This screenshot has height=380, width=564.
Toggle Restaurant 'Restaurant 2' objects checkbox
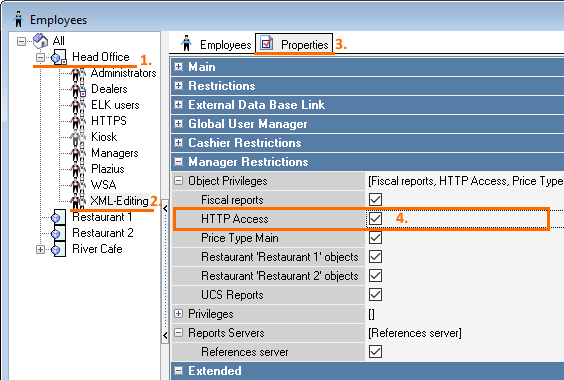coord(375,276)
